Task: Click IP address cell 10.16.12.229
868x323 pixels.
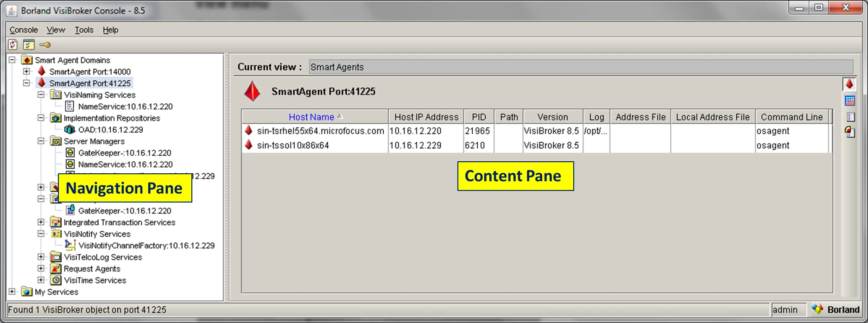Action: [x=415, y=145]
